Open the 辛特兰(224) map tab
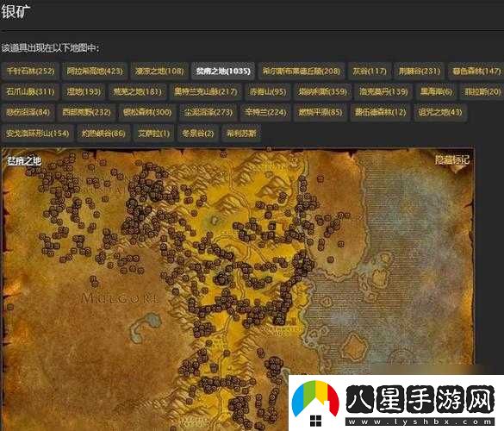This screenshot has height=431, width=504. [x=265, y=112]
